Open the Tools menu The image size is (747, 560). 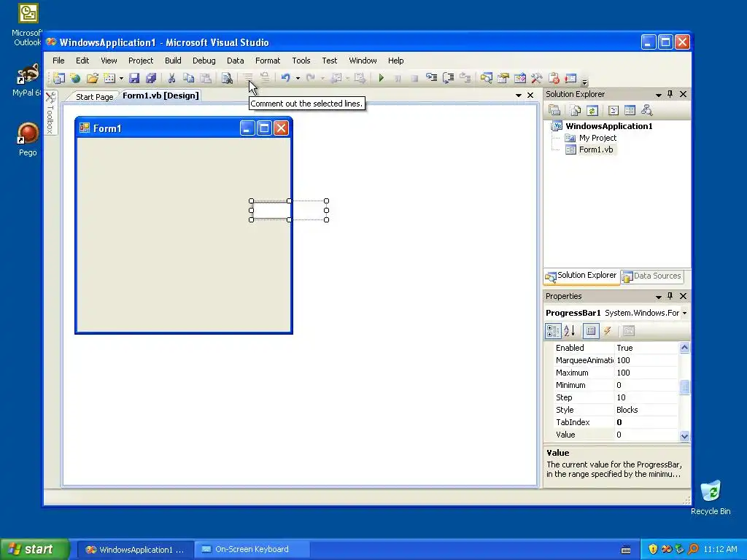pos(301,61)
